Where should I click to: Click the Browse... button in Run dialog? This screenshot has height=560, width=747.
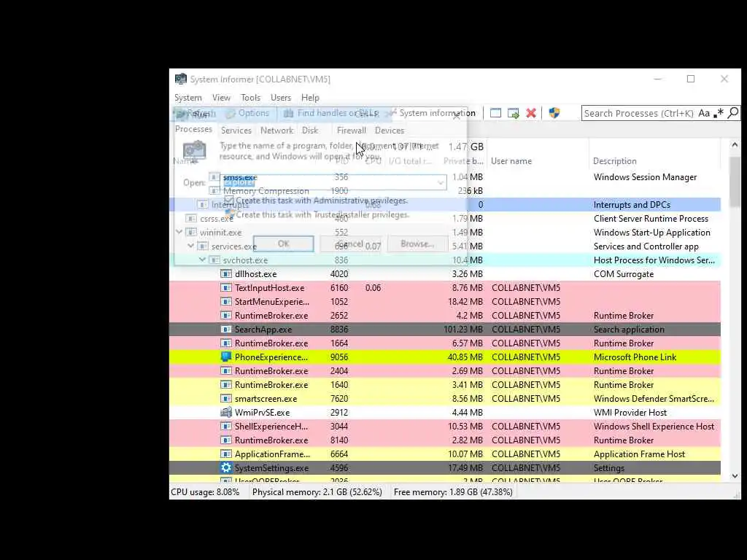coord(417,244)
